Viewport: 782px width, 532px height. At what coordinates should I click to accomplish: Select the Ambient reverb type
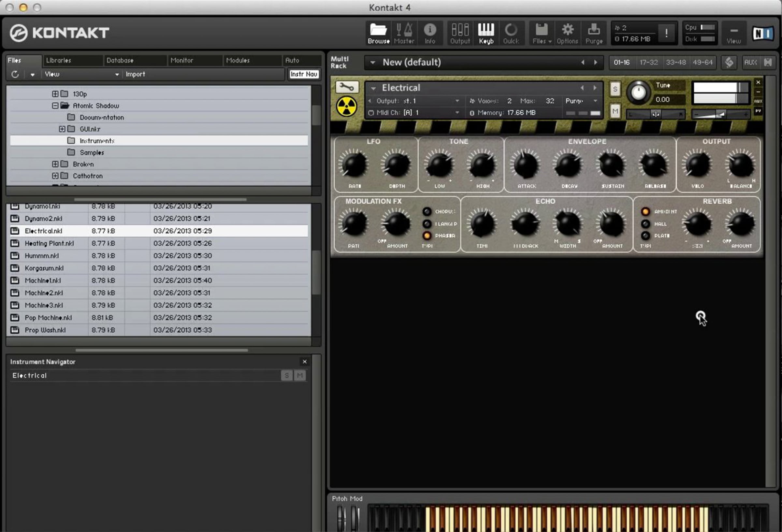click(x=645, y=211)
